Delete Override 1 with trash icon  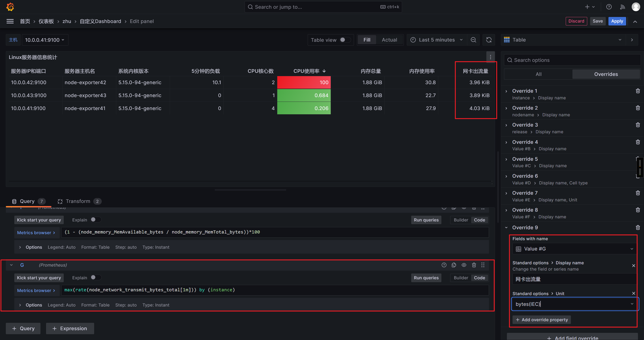click(638, 91)
